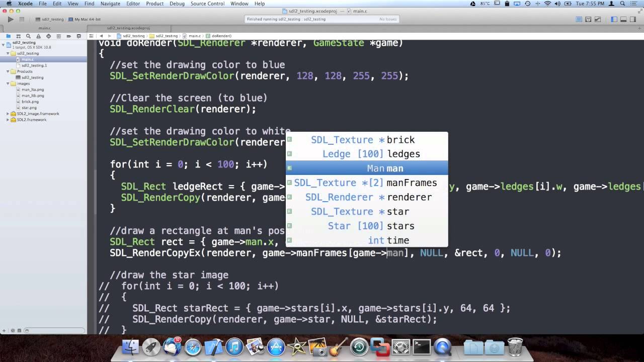Expand SDL2_image.framework in navigator
The height and width of the screenshot is (362, 644).
8,114
